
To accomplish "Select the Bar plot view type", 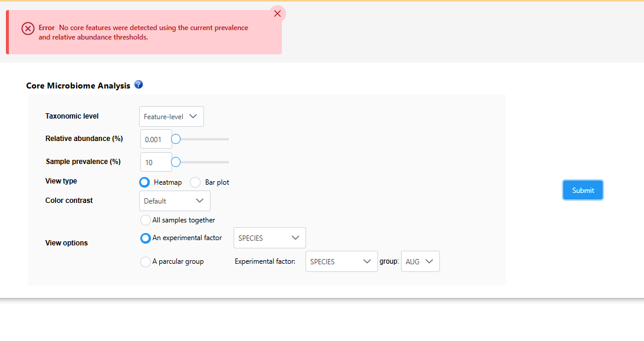I will pyautogui.click(x=195, y=182).
